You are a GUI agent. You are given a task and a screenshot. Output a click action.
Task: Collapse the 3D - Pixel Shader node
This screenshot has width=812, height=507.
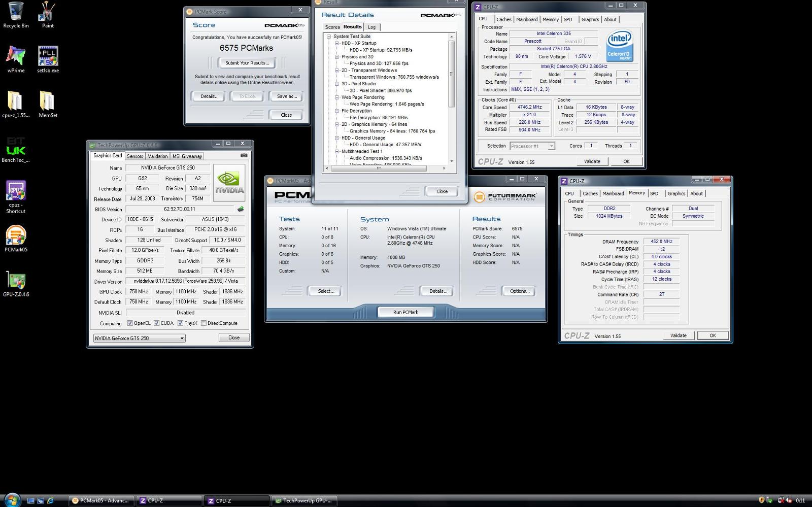click(337, 84)
